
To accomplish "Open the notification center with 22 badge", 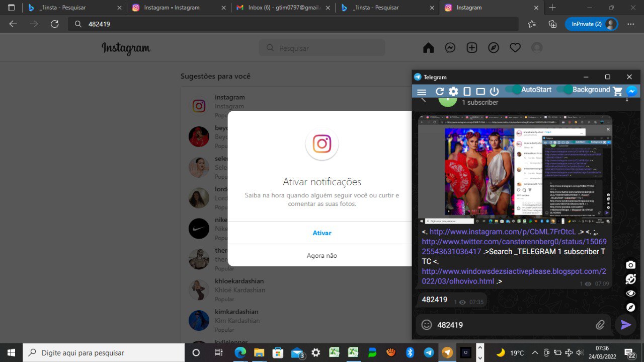I will pos(630,352).
